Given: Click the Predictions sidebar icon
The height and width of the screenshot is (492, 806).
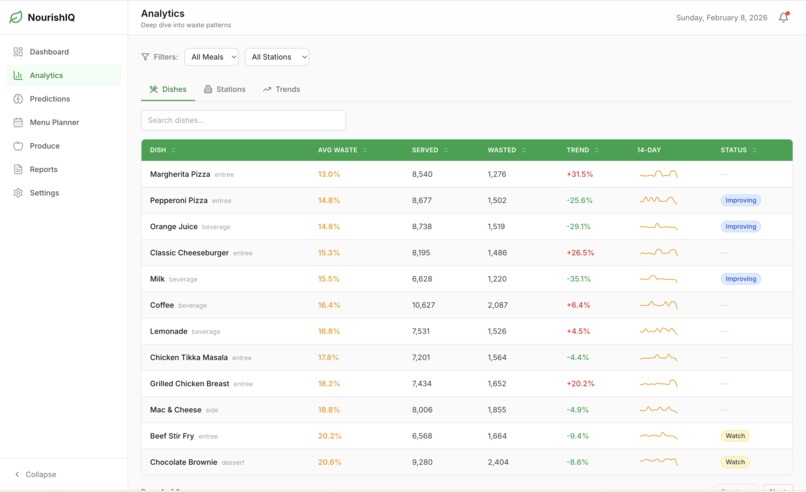Looking at the screenshot, I should 18,99.
